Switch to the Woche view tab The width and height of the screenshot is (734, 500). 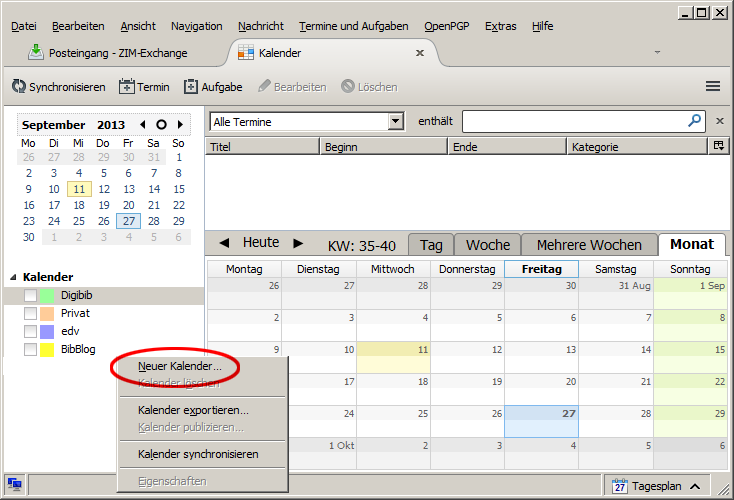pyautogui.click(x=488, y=245)
